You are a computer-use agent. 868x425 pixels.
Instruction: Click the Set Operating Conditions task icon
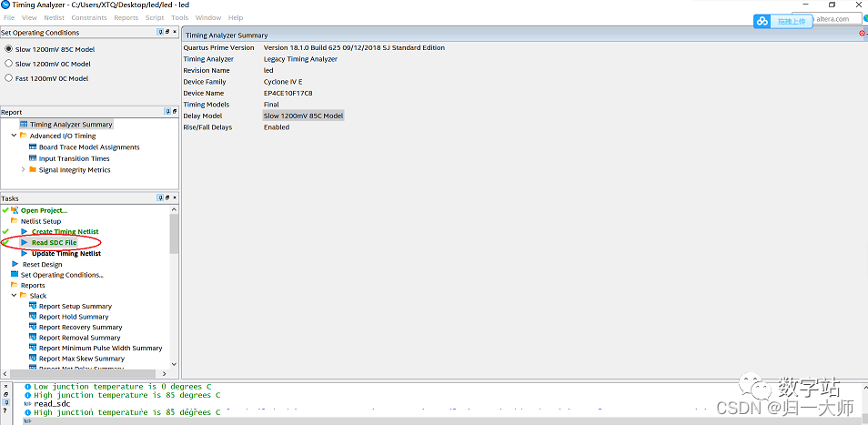point(15,275)
